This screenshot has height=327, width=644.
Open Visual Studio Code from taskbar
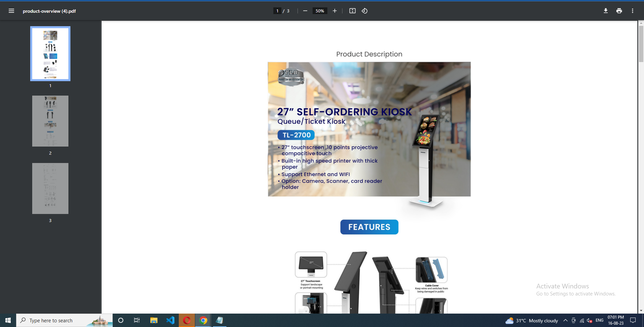click(x=170, y=320)
